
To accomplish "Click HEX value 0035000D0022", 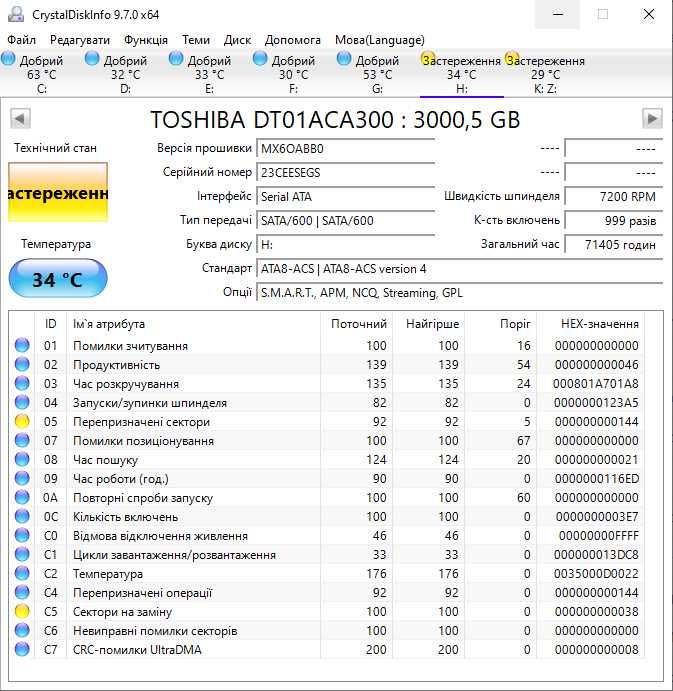I will (x=595, y=573).
